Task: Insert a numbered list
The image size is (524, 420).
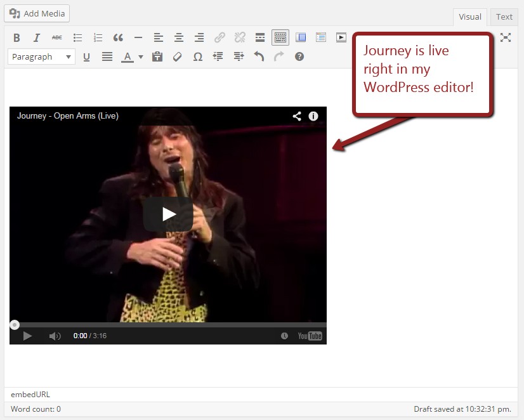Action: pyautogui.click(x=98, y=38)
